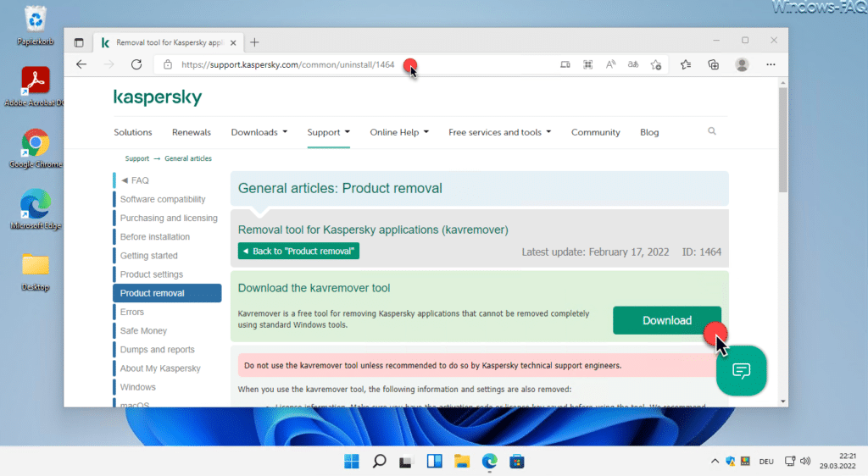Select Adobe Acrobat desktop shortcut
The image size is (868, 476).
36,86
